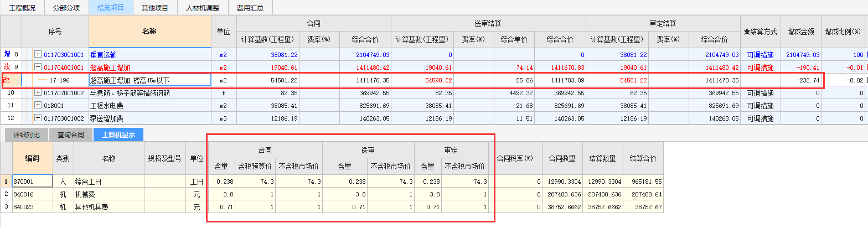Expand the 01B001 工程水电费 row
The width and height of the screenshot is (868, 228).
[38, 105]
